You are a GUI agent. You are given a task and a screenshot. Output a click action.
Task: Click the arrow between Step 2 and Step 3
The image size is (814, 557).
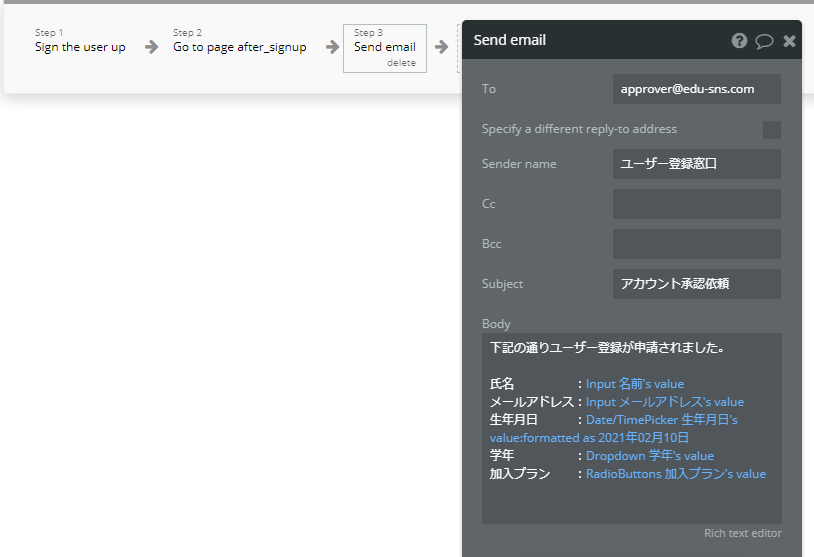point(332,47)
